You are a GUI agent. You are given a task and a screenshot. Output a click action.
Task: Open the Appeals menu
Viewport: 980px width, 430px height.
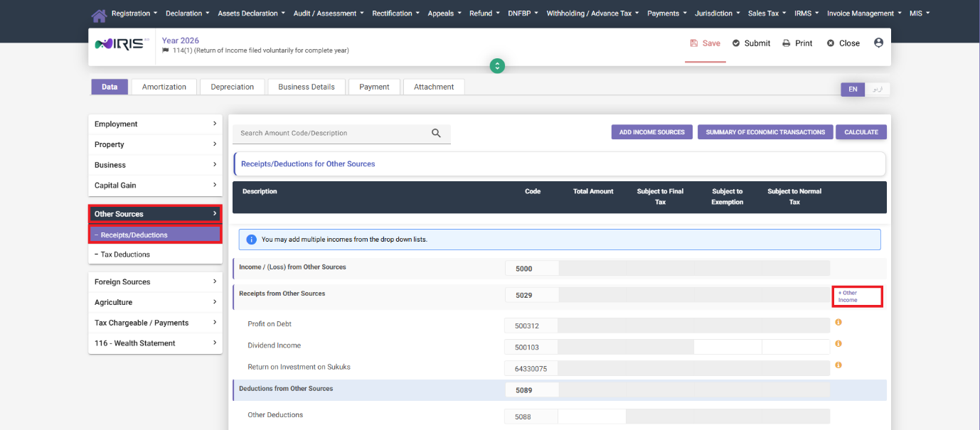click(444, 14)
